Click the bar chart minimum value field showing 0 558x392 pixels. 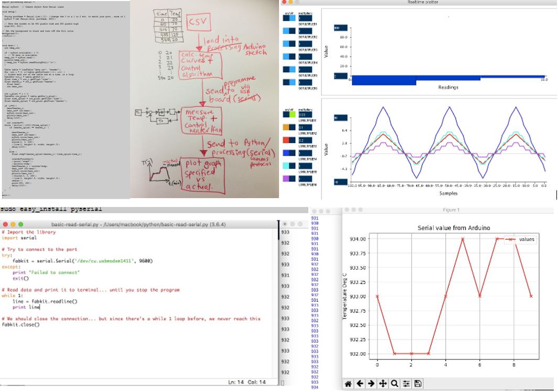click(x=340, y=76)
